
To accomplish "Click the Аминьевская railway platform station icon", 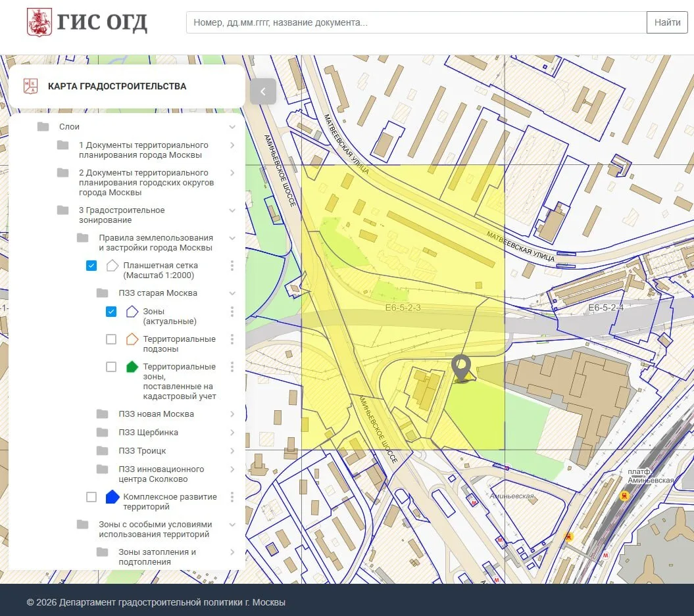I will tap(624, 496).
